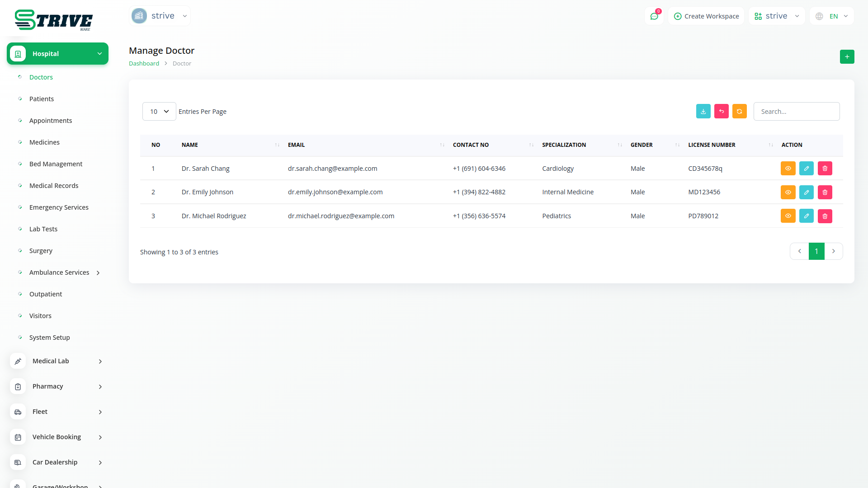Open Patients in the sidebar
The height and width of the screenshot is (488, 868).
pyautogui.click(x=42, y=99)
